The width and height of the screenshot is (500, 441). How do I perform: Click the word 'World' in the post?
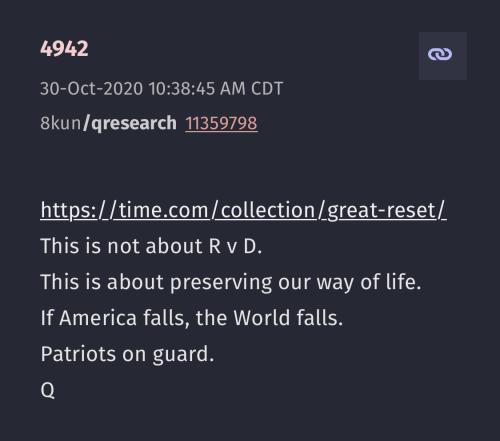[x=262, y=318]
